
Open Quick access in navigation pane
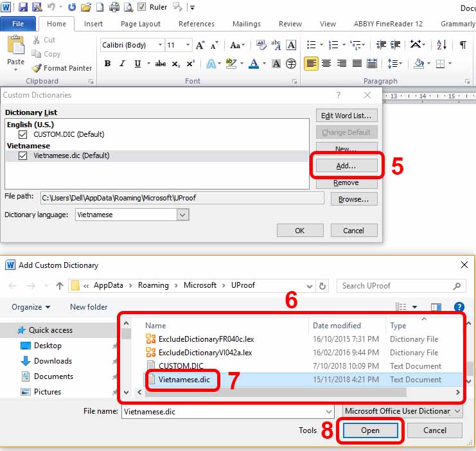[50, 330]
